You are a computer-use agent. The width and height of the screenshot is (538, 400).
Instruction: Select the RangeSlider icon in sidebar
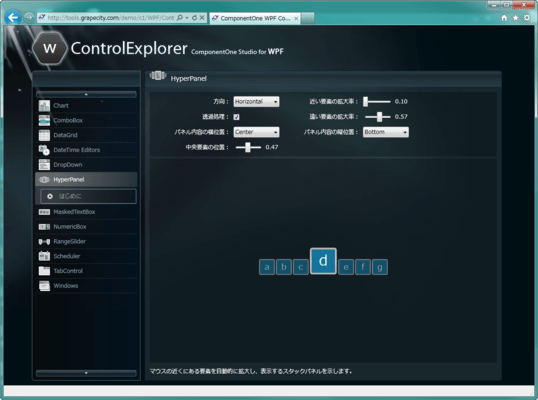click(44, 242)
